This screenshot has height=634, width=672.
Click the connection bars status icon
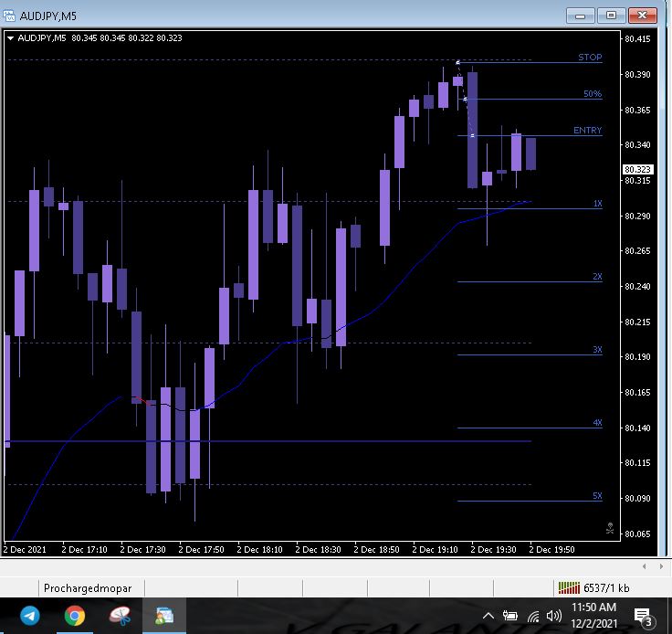click(569, 587)
